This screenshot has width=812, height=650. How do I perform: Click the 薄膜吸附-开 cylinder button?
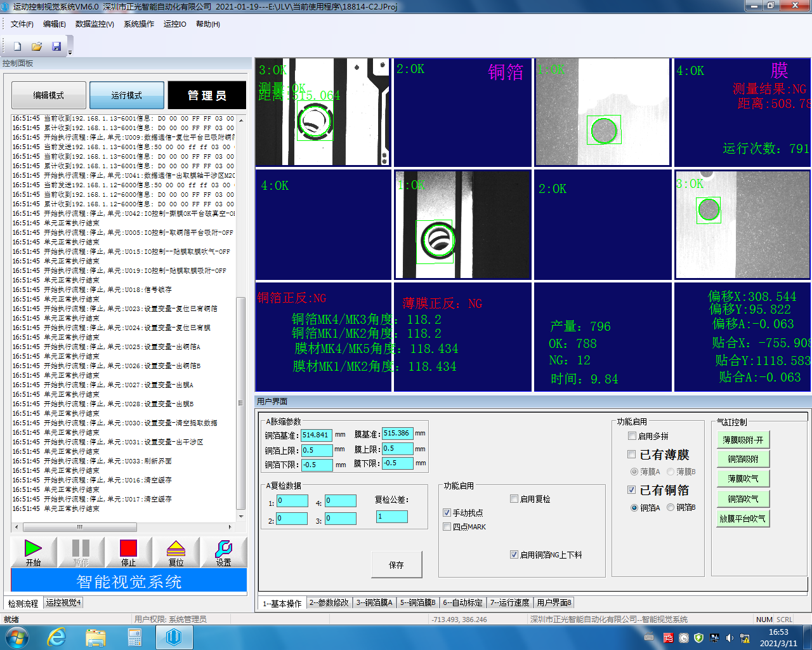coord(743,440)
